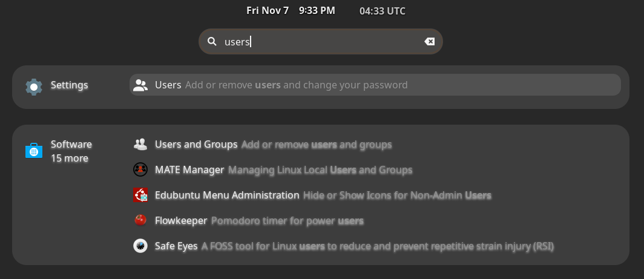Select the Users and Groups result title
The width and height of the screenshot is (644, 279).
tap(196, 145)
